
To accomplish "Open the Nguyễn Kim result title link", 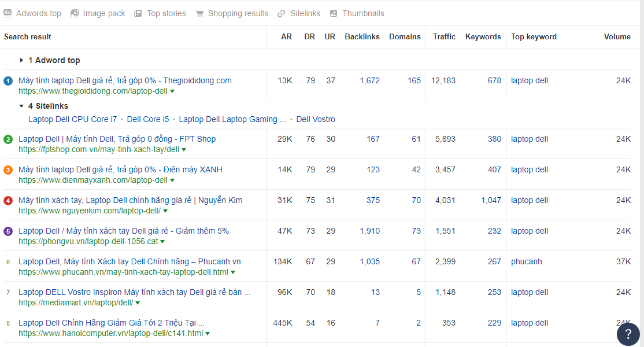I will [x=130, y=201].
